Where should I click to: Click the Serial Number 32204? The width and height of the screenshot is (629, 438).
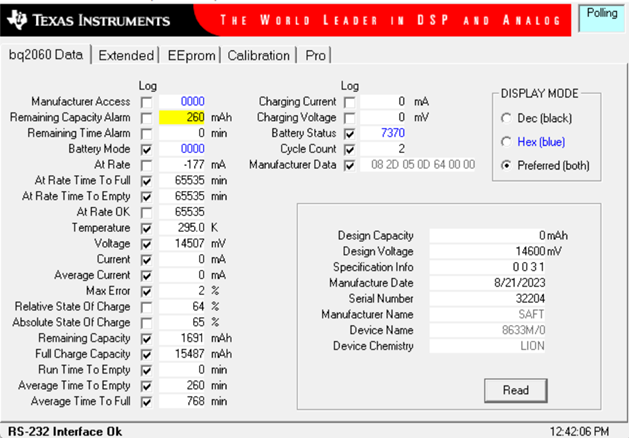point(487,298)
